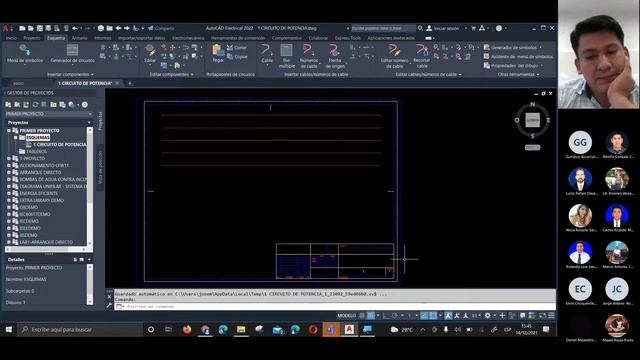Expand the Editar cables/números de cable panel
640x360 pixels.
[429, 74]
